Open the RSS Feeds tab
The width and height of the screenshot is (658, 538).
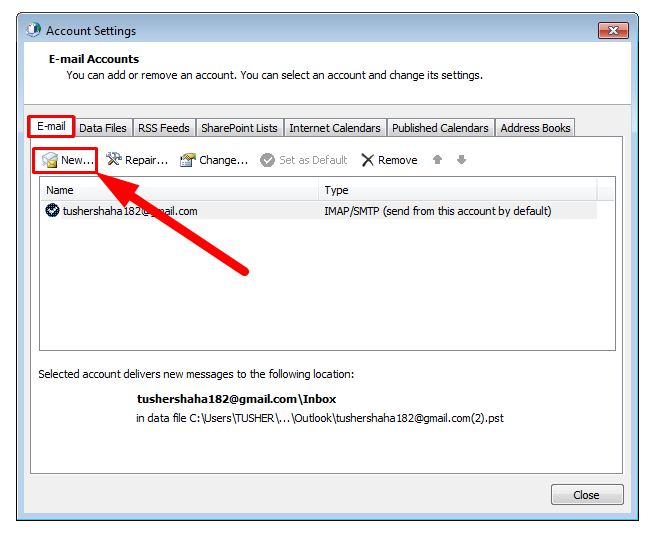164,128
